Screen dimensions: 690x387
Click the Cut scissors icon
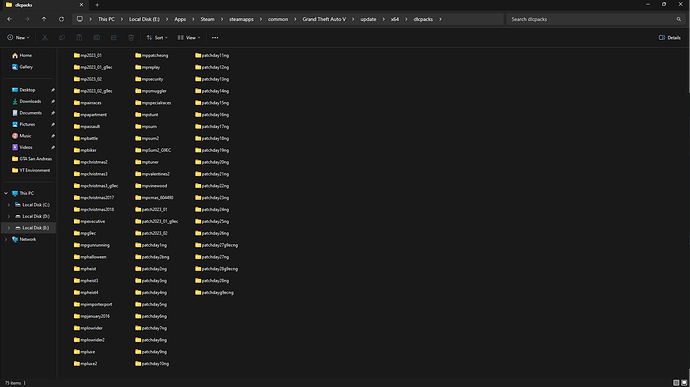pyautogui.click(x=45, y=38)
